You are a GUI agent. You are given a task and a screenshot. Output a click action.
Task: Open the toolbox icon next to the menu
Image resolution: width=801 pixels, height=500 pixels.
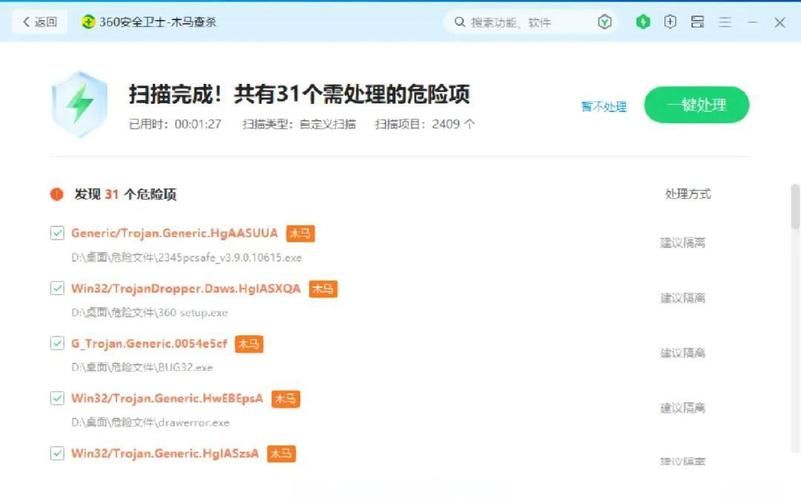(697, 21)
